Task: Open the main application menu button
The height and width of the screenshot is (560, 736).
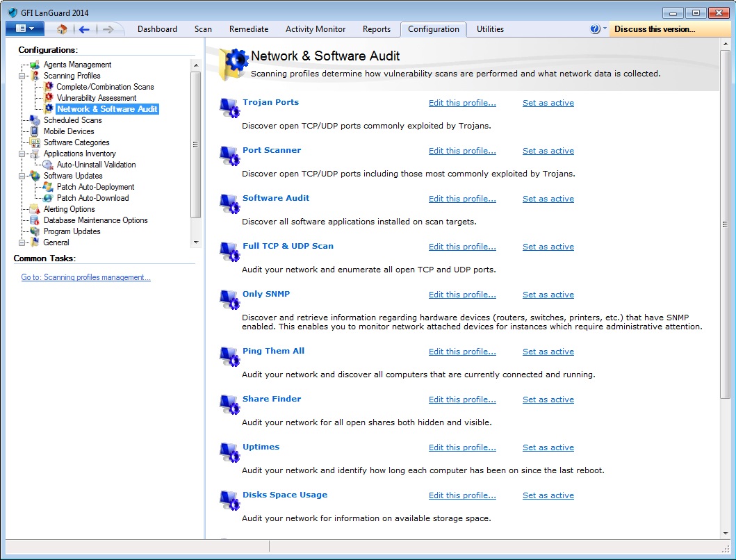Action: (x=25, y=28)
